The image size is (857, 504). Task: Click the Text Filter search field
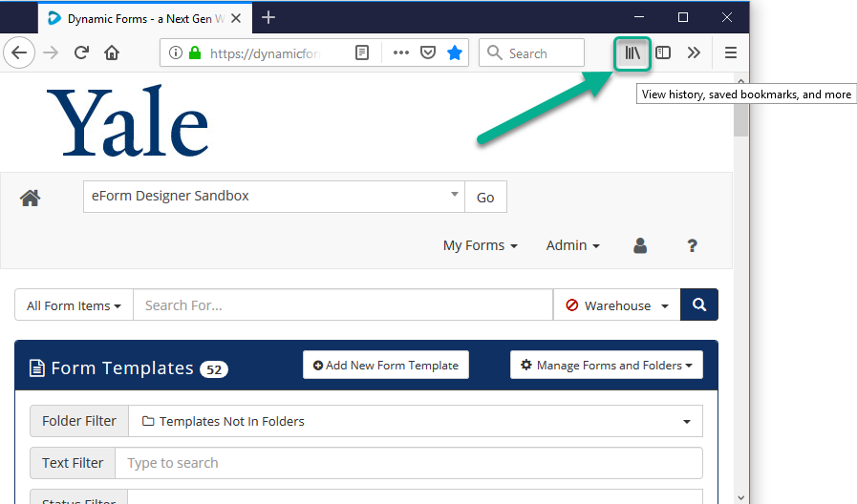pos(408,463)
